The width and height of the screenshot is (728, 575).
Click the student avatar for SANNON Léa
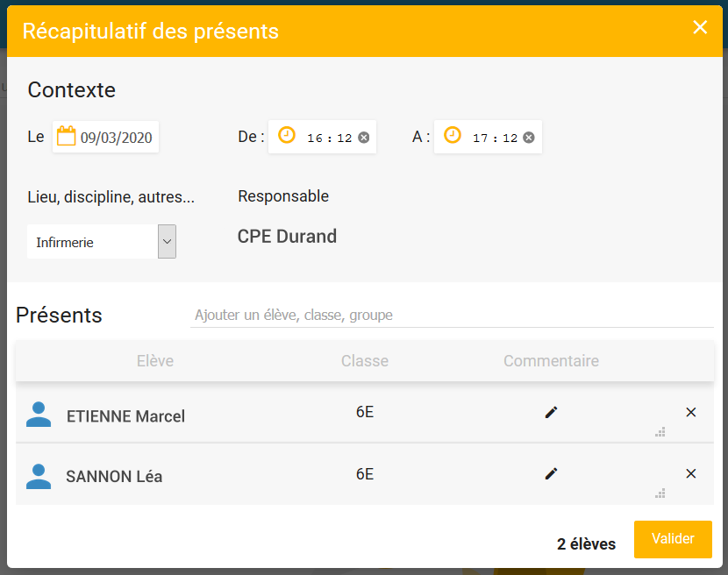tap(39, 476)
